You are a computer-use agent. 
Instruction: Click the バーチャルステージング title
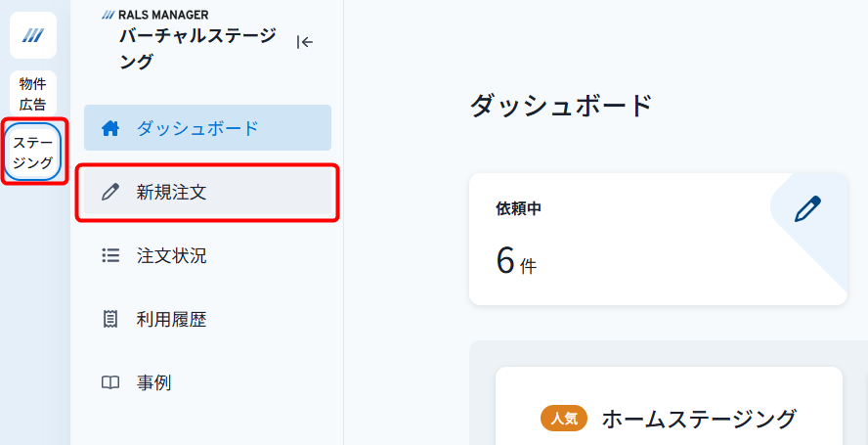(x=197, y=49)
